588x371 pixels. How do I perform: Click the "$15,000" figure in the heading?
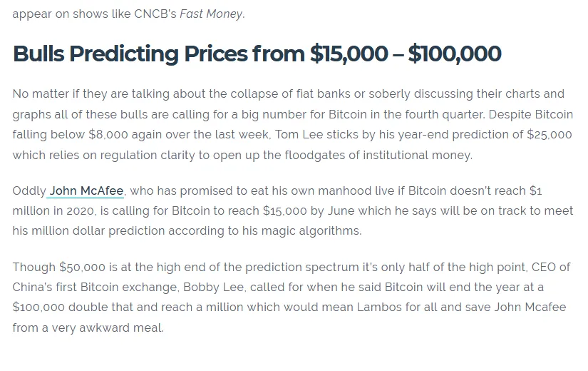pos(349,54)
